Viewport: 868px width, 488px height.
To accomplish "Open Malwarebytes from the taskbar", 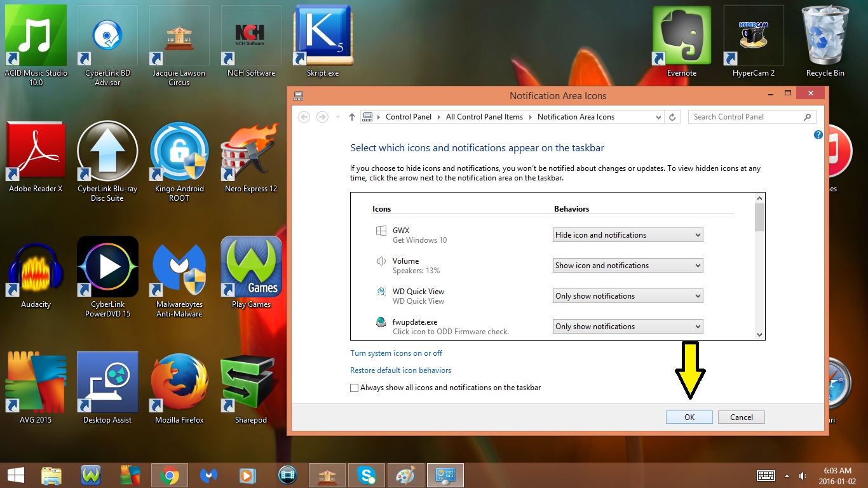I will [208, 475].
